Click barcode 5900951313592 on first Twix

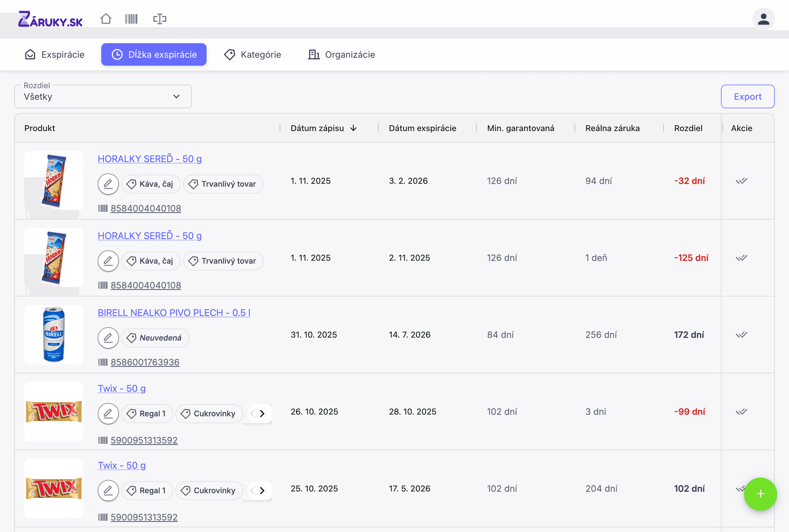144,440
